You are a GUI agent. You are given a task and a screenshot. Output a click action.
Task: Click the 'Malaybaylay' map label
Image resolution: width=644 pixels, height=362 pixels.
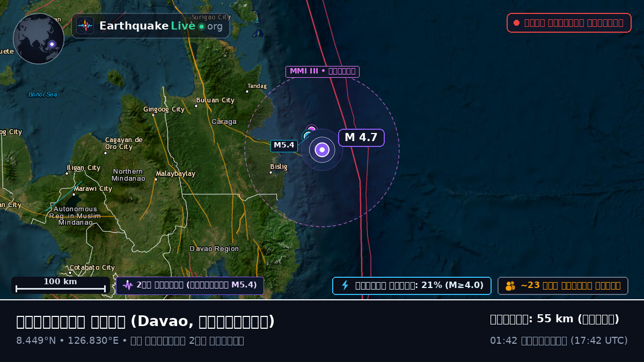[175, 174]
